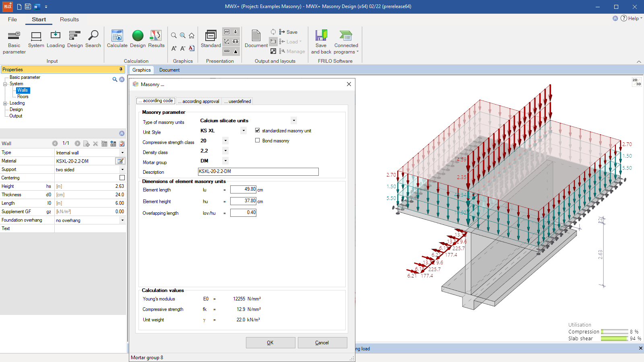Open the Results ribbon tab
This screenshot has height=362, width=644.
[69, 19]
